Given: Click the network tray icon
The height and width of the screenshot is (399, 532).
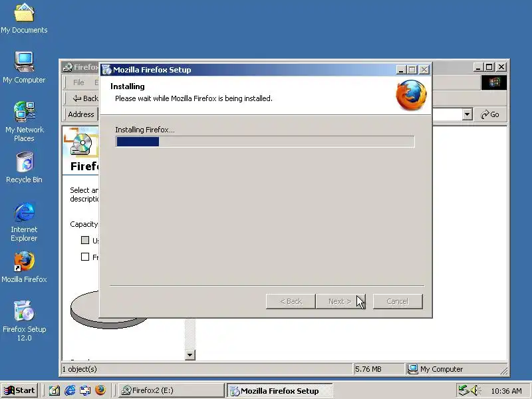Looking at the screenshot, I should [464, 390].
